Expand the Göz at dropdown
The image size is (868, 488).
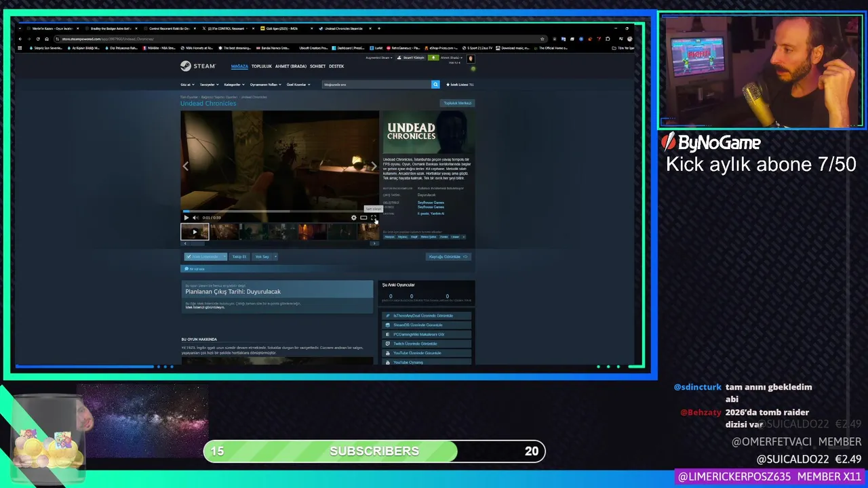pos(187,85)
